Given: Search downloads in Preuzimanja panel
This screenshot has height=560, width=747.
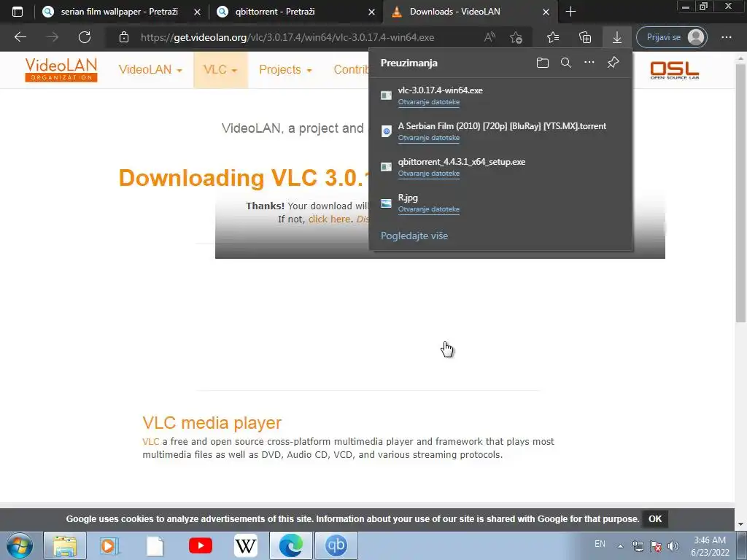Looking at the screenshot, I should [x=565, y=63].
